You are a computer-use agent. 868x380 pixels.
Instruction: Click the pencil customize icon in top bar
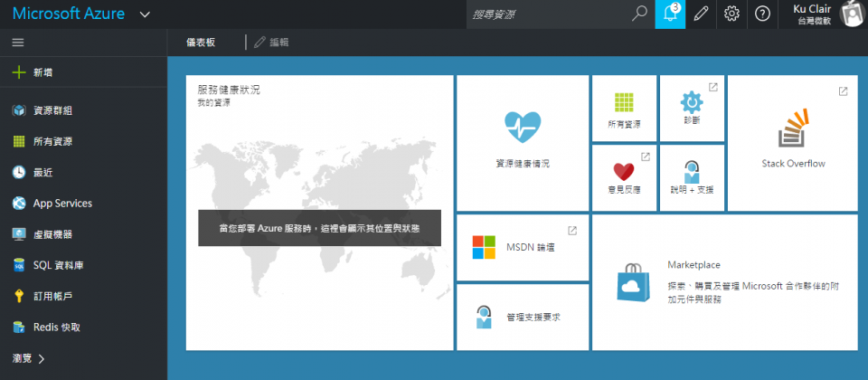coord(701,14)
